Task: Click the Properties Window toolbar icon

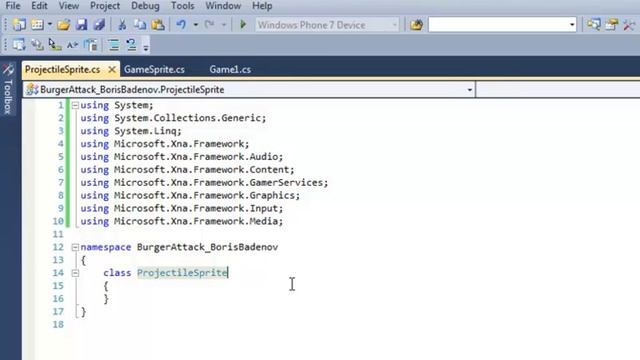Action: pos(611,25)
